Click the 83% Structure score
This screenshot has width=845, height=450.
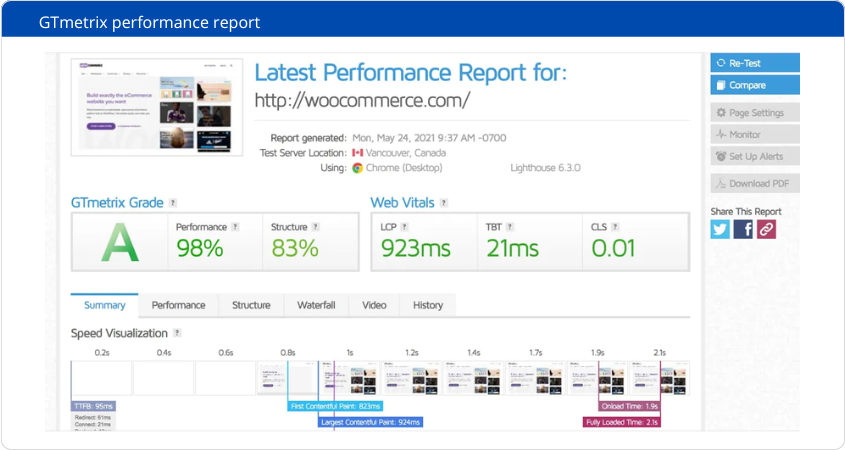point(295,248)
